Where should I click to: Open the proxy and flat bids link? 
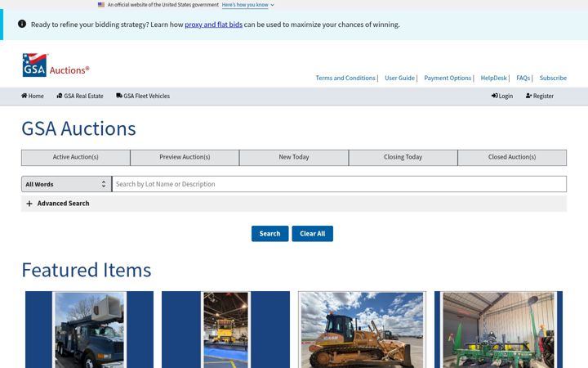(x=213, y=25)
